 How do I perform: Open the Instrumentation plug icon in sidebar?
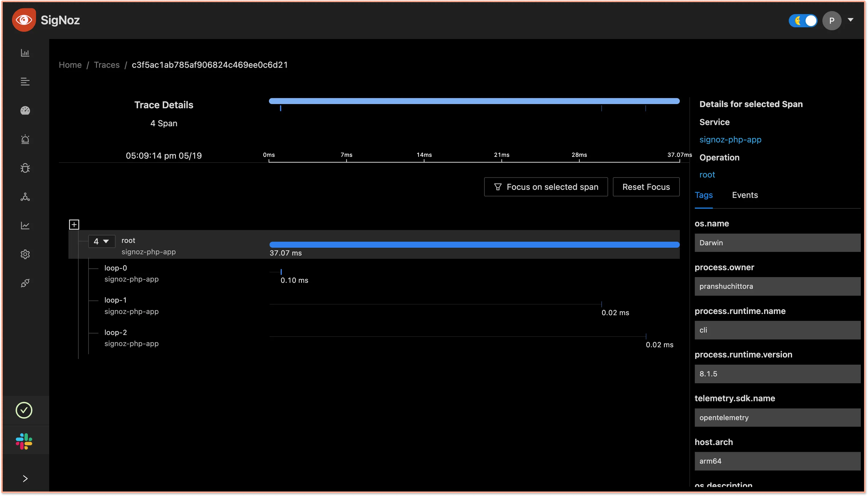click(25, 283)
